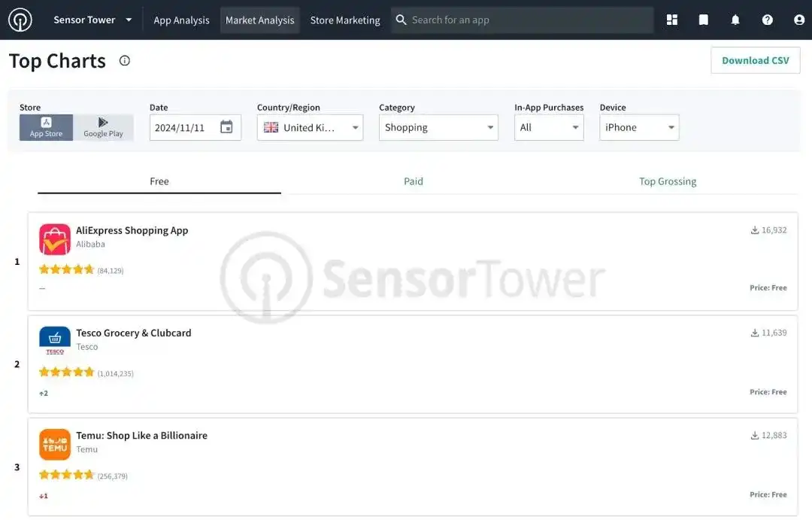
Task: Open the help question mark icon
Action: click(x=767, y=20)
